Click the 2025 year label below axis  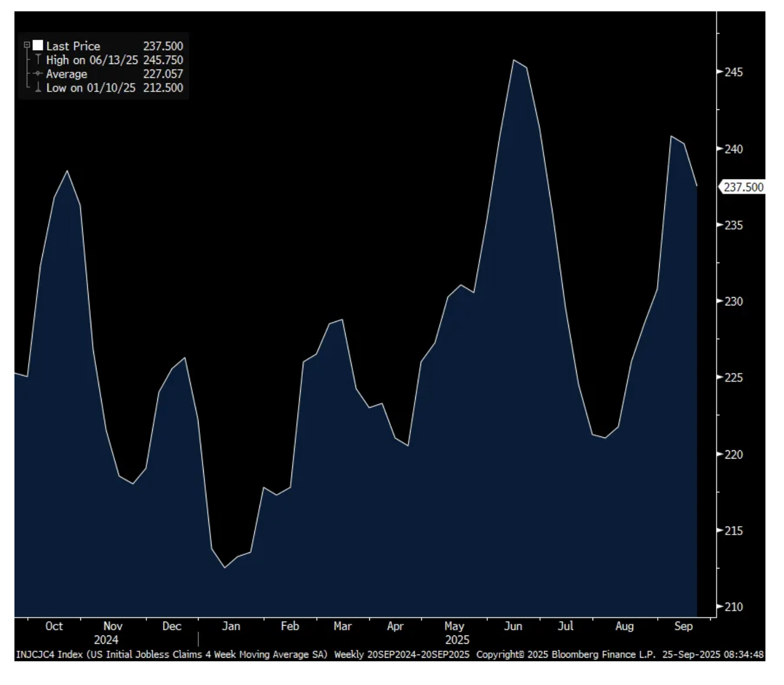click(457, 640)
